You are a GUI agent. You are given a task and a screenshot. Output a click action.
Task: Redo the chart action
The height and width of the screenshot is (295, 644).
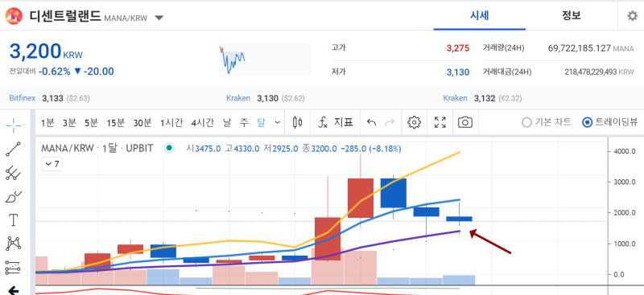point(390,122)
